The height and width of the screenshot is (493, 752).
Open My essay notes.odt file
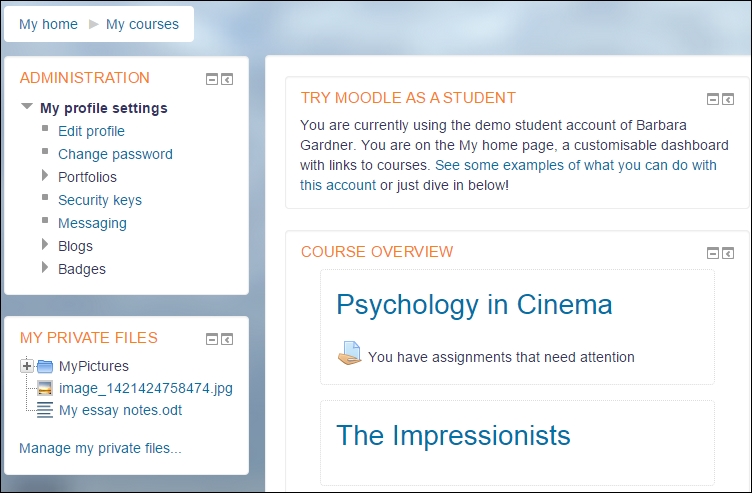[x=120, y=410]
